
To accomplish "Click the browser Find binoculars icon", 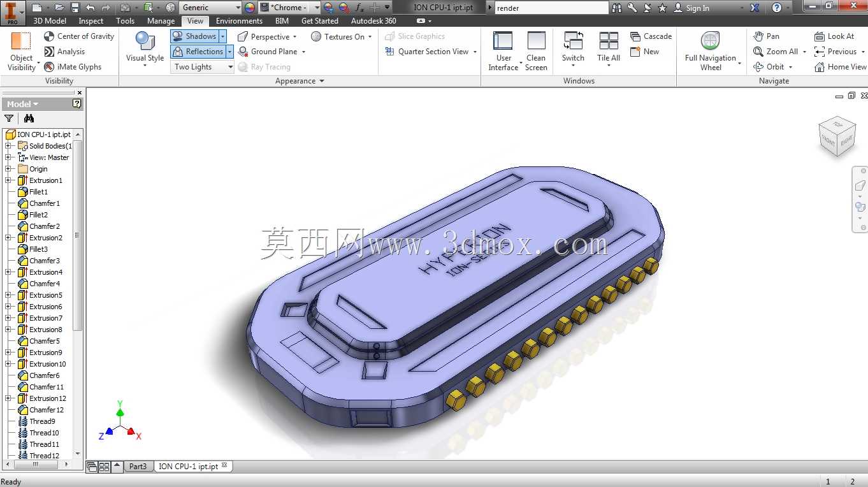I will pos(29,118).
